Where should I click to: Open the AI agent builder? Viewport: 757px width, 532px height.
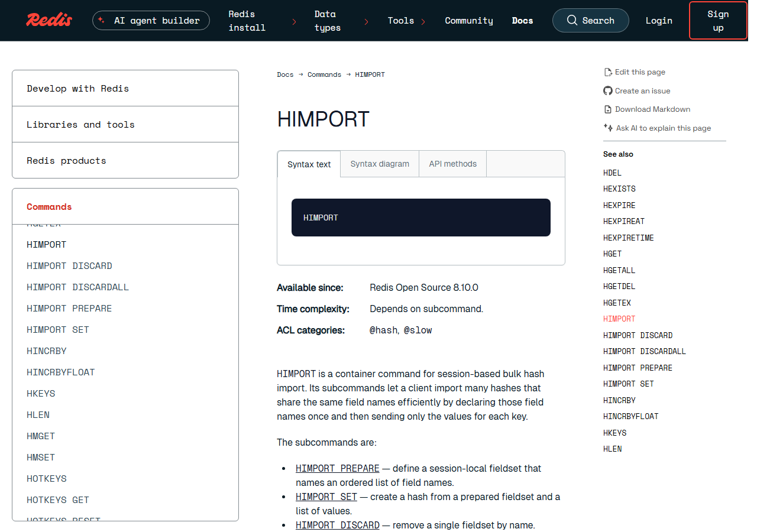151,20
